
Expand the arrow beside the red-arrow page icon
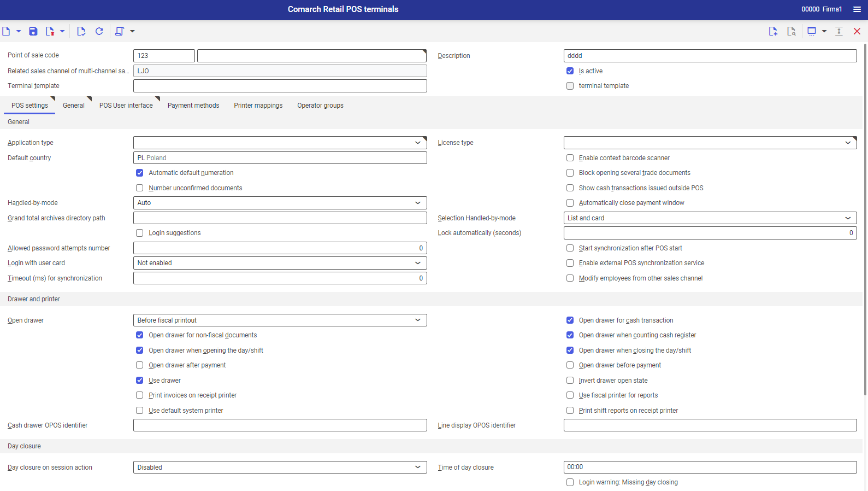pos(62,31)
